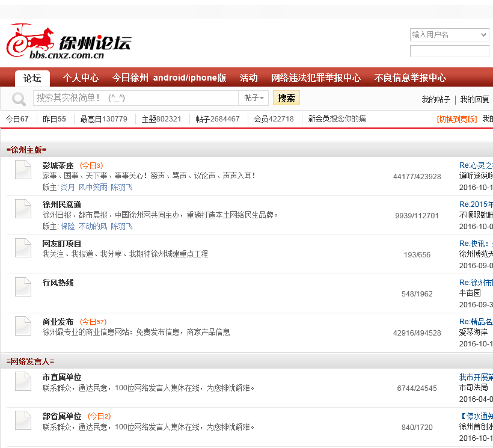Open the 徐州民意通 forum title
Viewport: 493px width, 448px height.
pos(62,204)
